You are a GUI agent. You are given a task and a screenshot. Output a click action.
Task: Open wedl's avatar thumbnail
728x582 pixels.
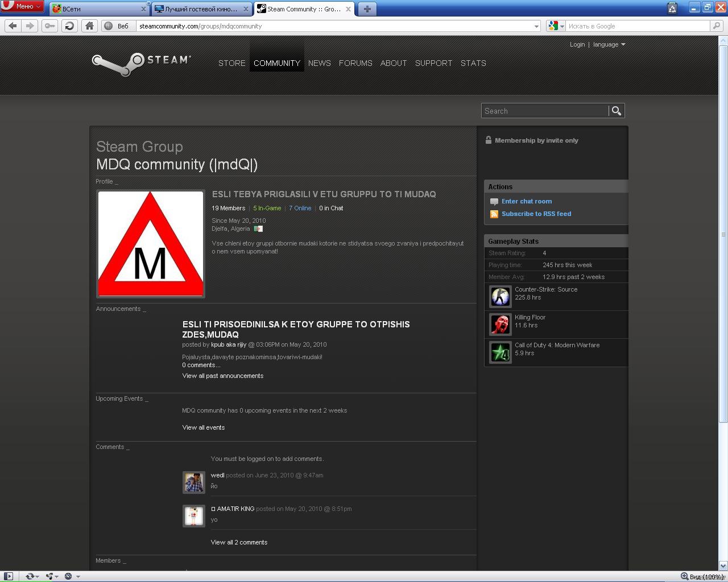(x=193, y=482)
